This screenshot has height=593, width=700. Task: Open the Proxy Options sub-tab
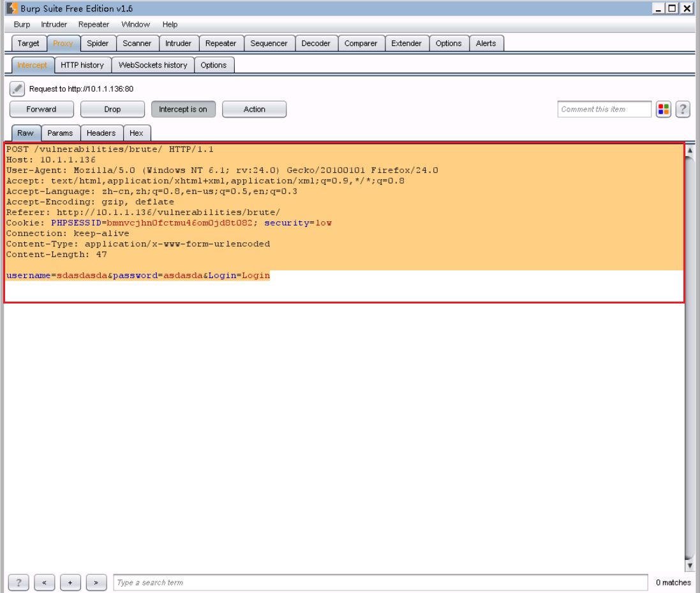coord(214,65)
